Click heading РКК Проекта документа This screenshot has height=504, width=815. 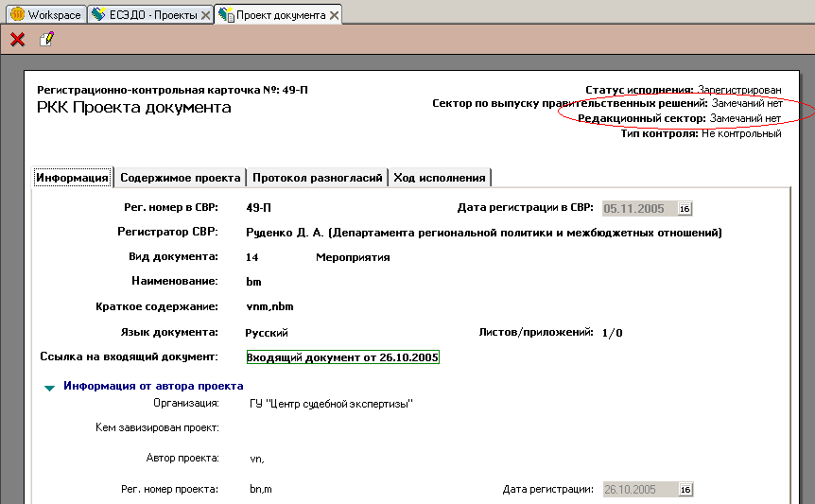coord(134,108)
